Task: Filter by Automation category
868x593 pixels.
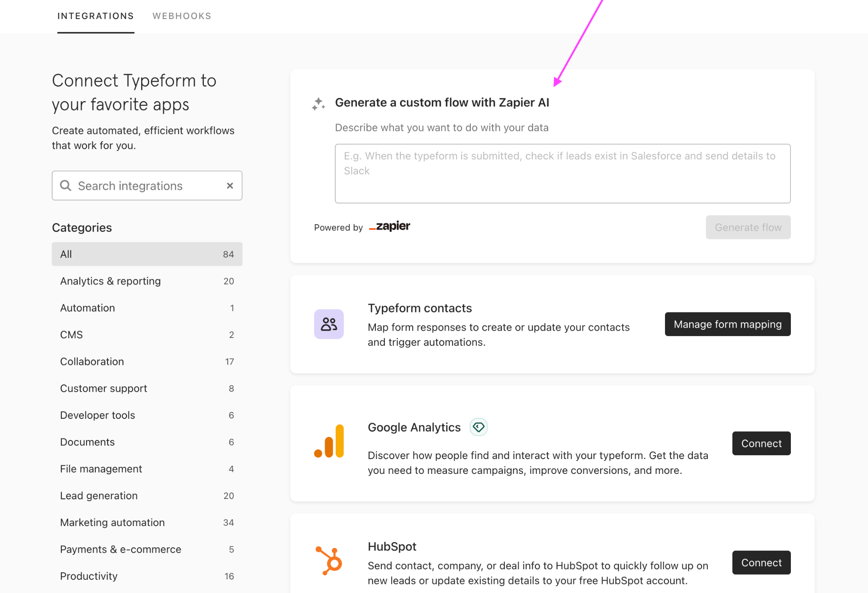Action: (147, 308)
